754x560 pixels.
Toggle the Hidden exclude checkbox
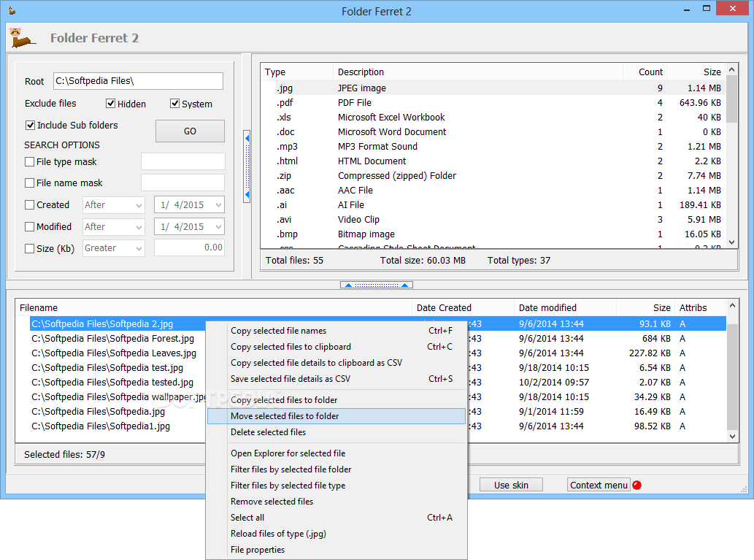pyautogui.click(x=111, y=104)
